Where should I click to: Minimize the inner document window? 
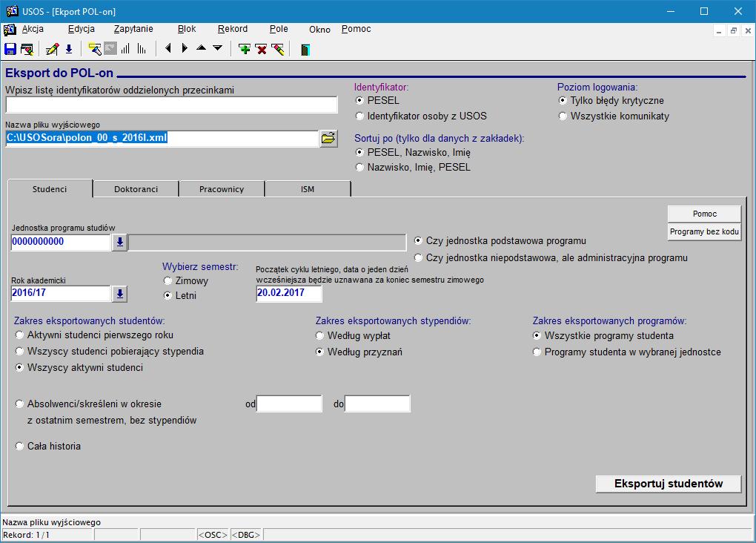point(719,31)
